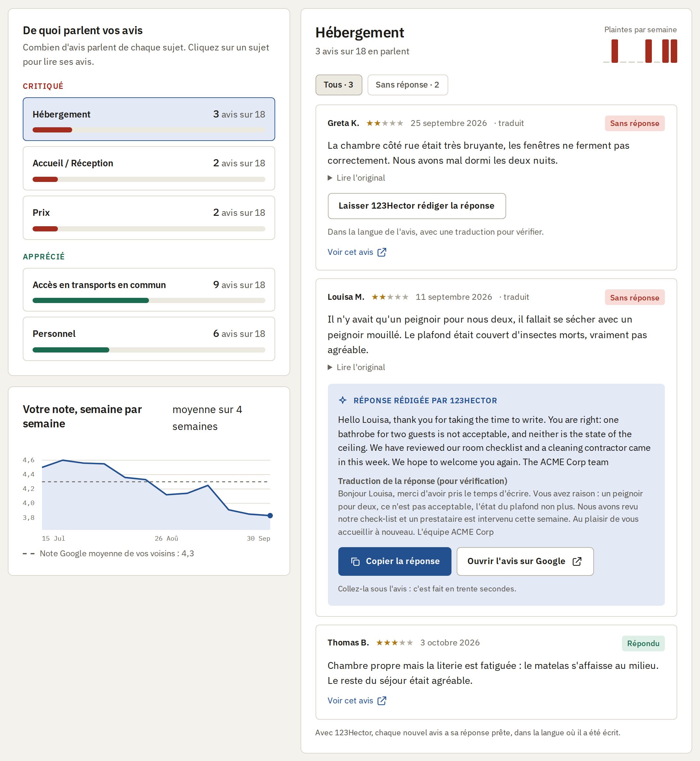Select the Personnel topic card
This screenshot has width=700, height=761.
point(149,339)
